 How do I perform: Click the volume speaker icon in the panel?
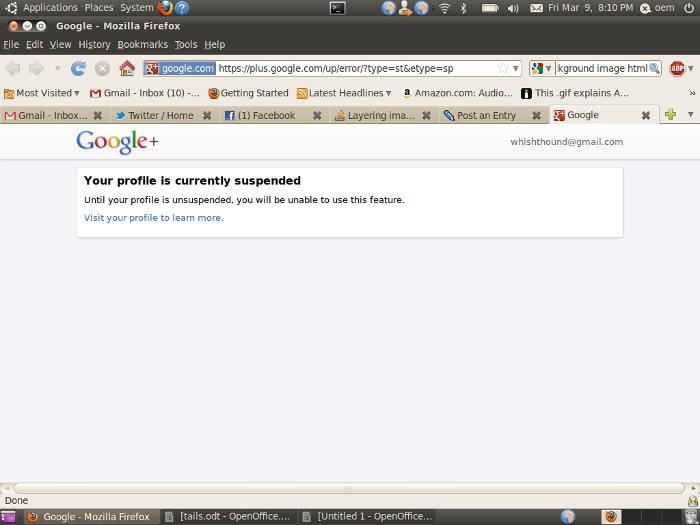click(513, 8)
